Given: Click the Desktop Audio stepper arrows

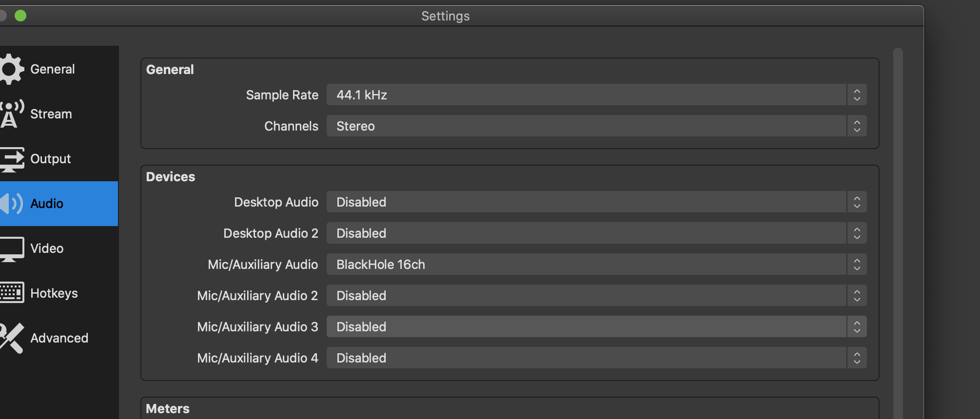Looking at the screenshot, I should [x=857, y=202].
